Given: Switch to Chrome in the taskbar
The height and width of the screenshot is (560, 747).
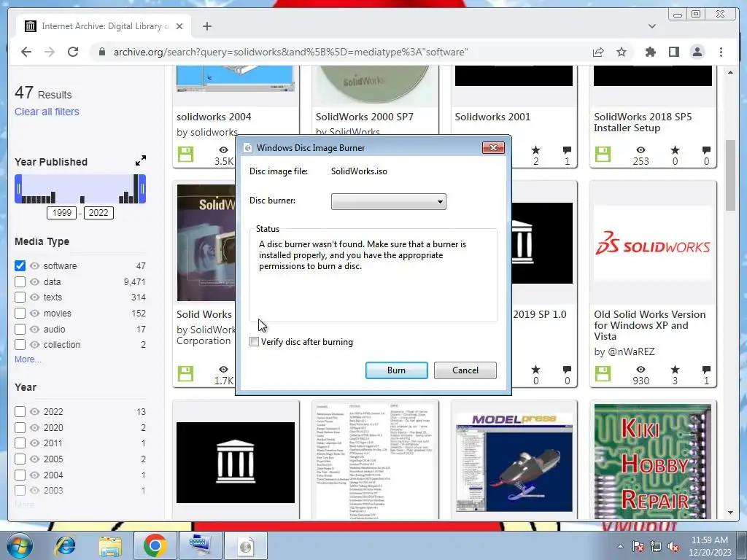Looking at the screenshot, I should [x=155, y=545].
